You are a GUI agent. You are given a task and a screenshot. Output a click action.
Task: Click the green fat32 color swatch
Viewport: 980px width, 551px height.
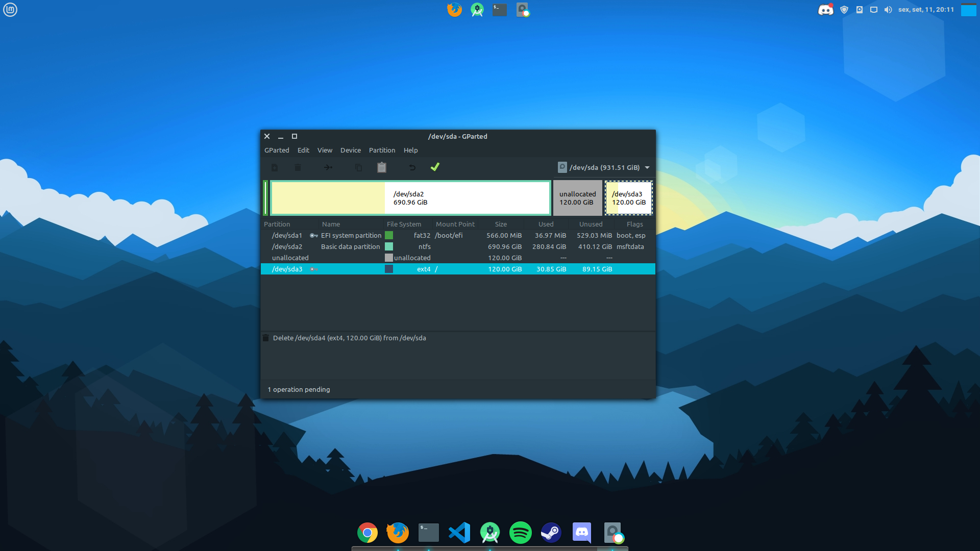pyautogui.click(x=389, y=235)
